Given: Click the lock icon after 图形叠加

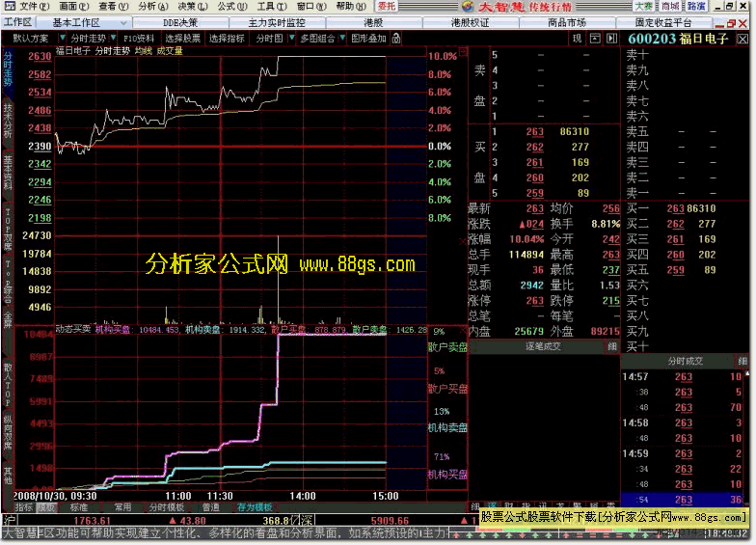Looking at the screenshot, I should [395, 39].
